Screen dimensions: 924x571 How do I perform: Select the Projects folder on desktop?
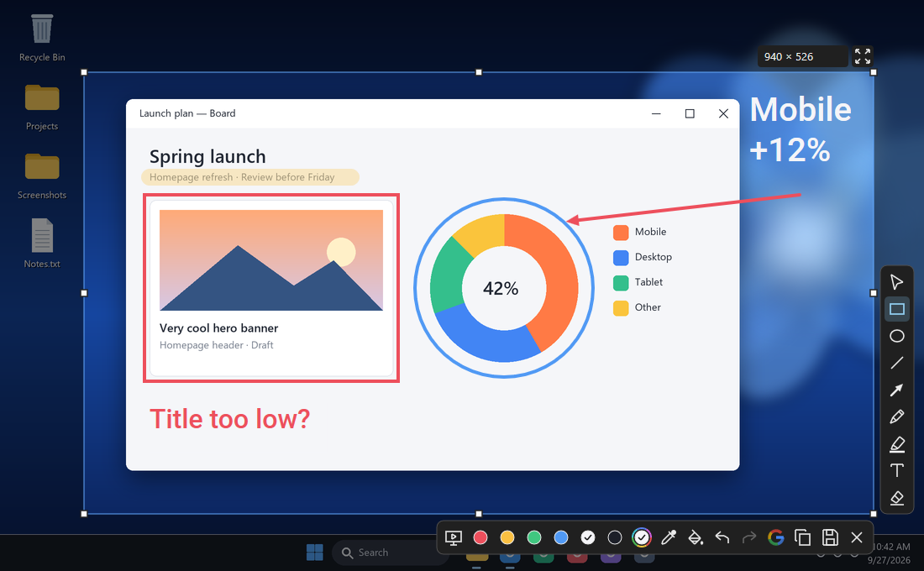click(42, 107)
